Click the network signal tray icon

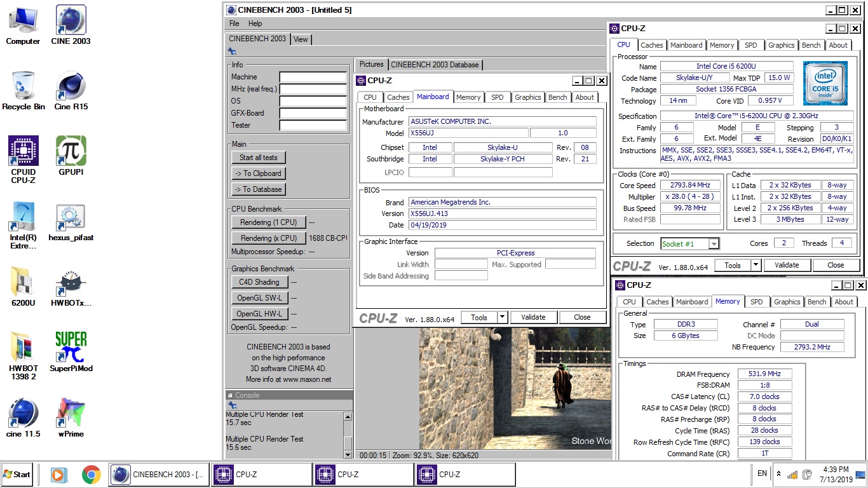[x=792, y=474]
